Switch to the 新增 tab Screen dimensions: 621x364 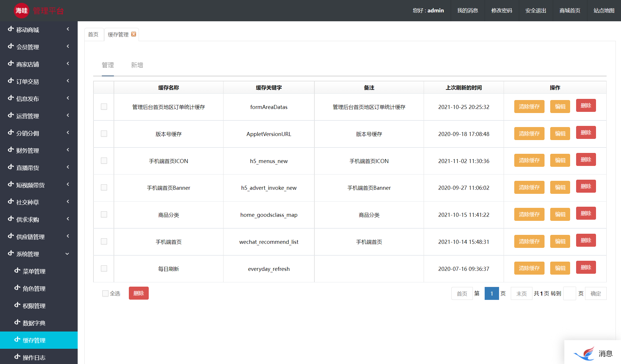coord(137,65)
